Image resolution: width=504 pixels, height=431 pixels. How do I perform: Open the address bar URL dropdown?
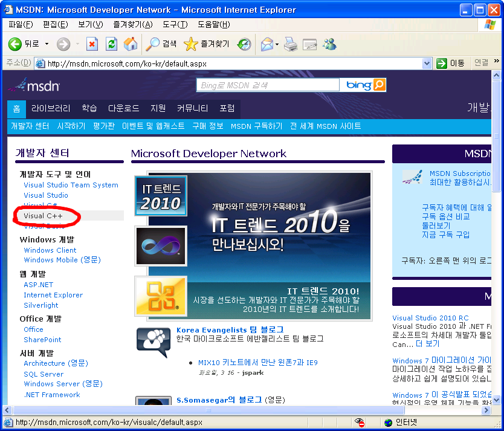click(427, 63)
